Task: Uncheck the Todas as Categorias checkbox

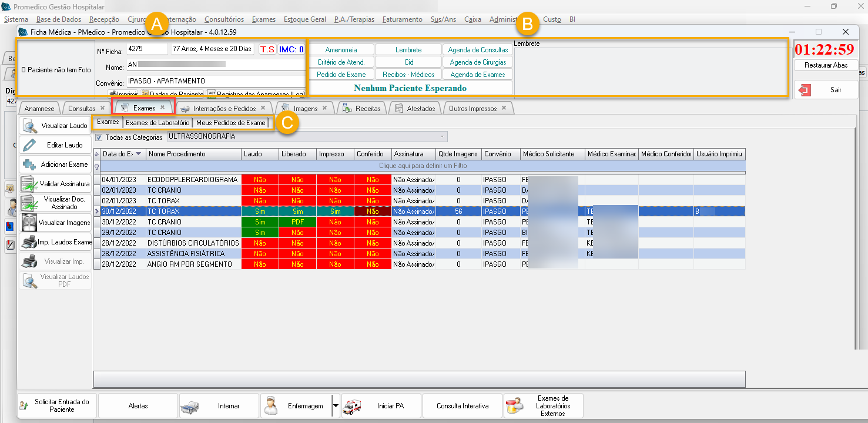Action: pos(99,137)
